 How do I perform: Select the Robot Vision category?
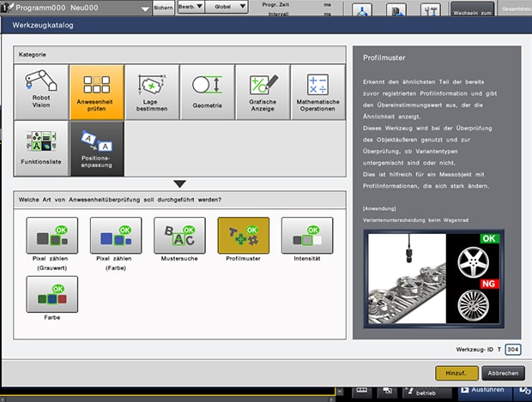click(40, 90)
